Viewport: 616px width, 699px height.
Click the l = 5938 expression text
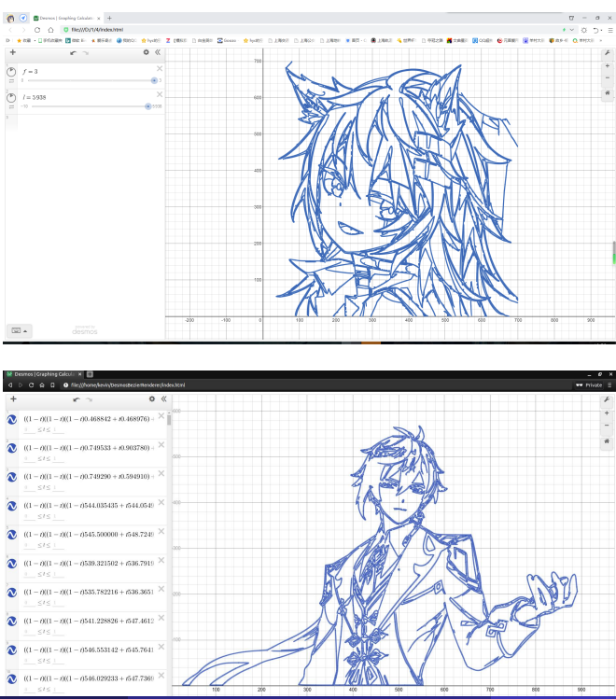35,97
